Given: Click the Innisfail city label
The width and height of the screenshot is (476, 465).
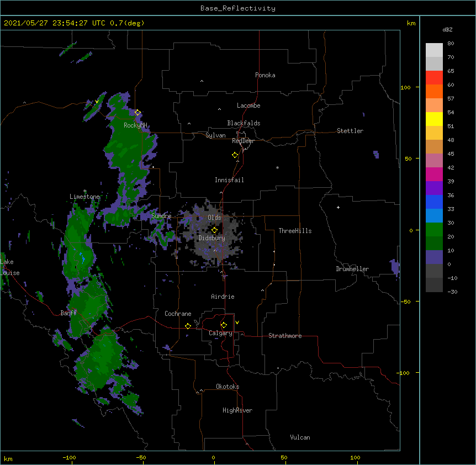Looking at the screenshot, I should click(229, 180).
